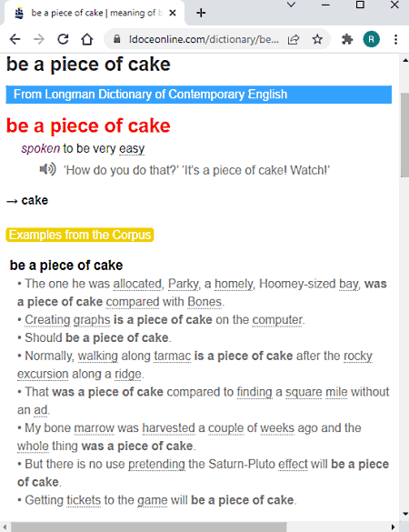Play the example sentence audio

(x=47, y=169)
